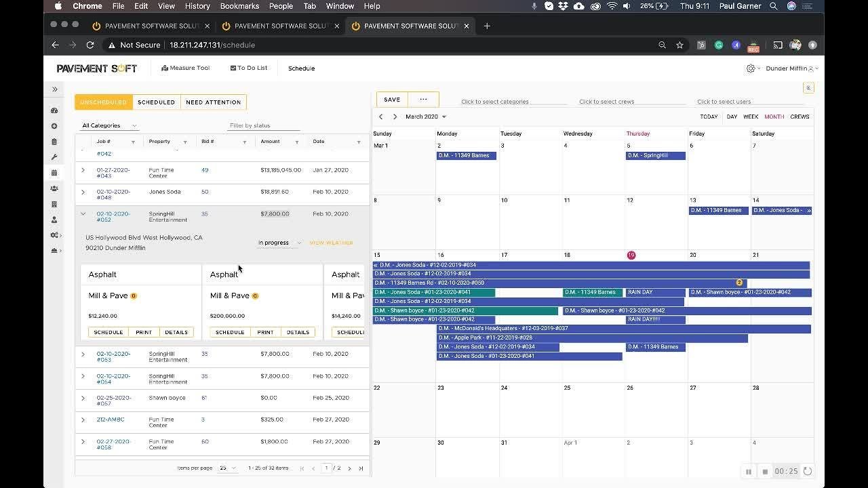Click the Grammarly extension icon
Viewport: 868px width, 488px height.
[719, 45]
